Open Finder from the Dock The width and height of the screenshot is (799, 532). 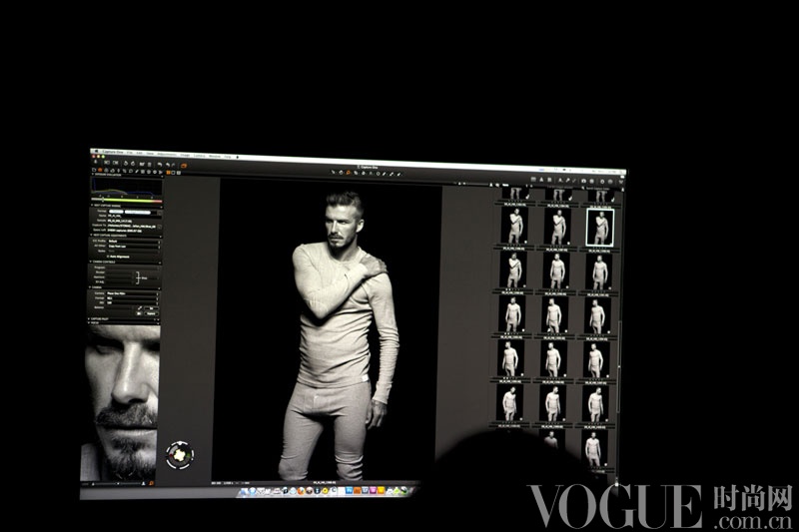244,490
